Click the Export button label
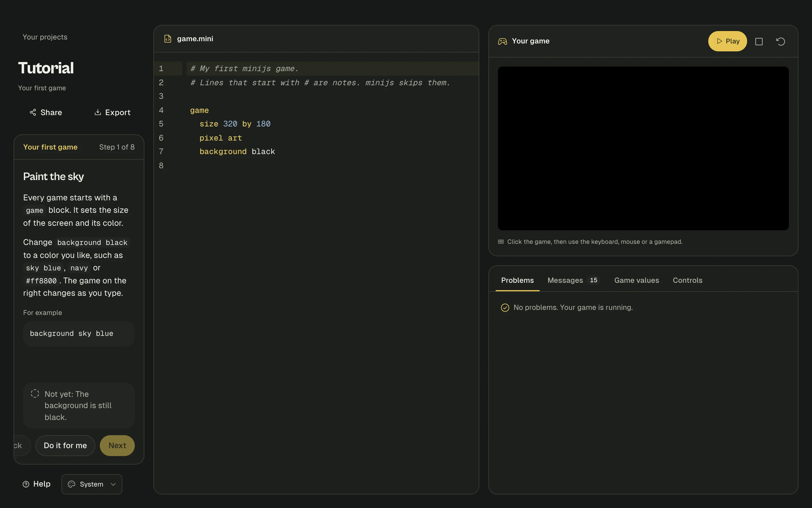The image size is (812, 508). click(118, 112)
